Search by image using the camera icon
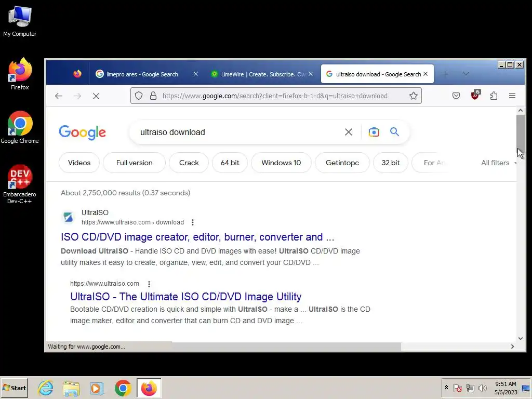Screen dimensions: 532x399 tap(374, 132)
